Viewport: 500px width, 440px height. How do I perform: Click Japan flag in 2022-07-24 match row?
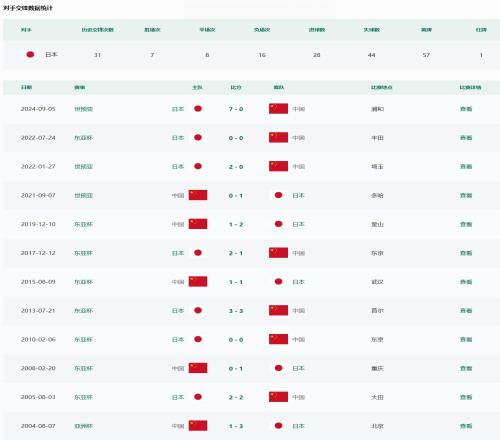click(x=198, y=137)
